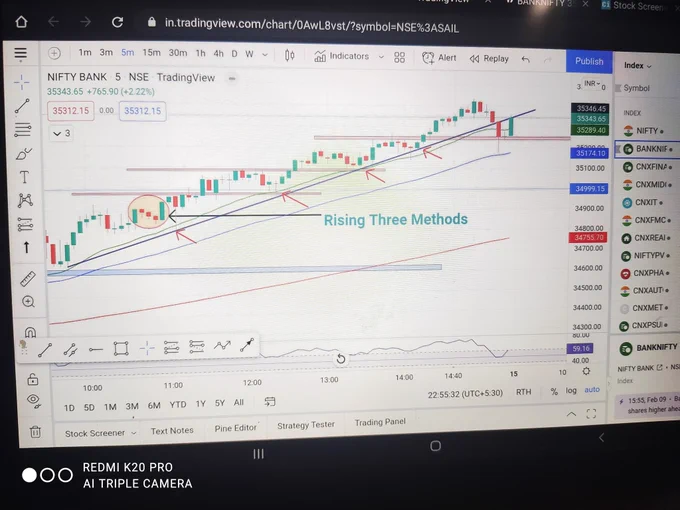Pick rectangle shape in favorites toolbar
Viewport: 680px width, 510px height.
click(x=121, y=348)
